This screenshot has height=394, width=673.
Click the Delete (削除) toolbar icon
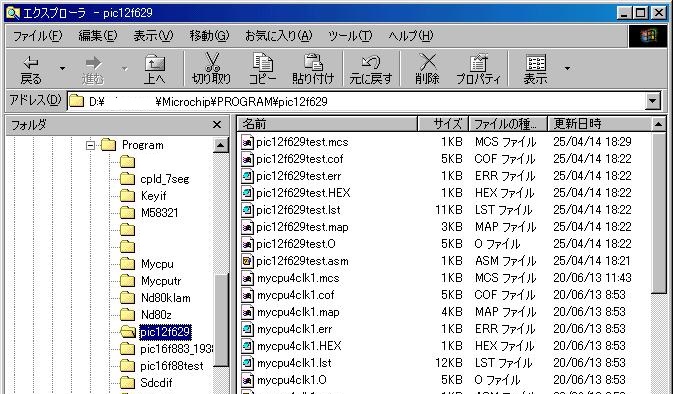[427, 63]
